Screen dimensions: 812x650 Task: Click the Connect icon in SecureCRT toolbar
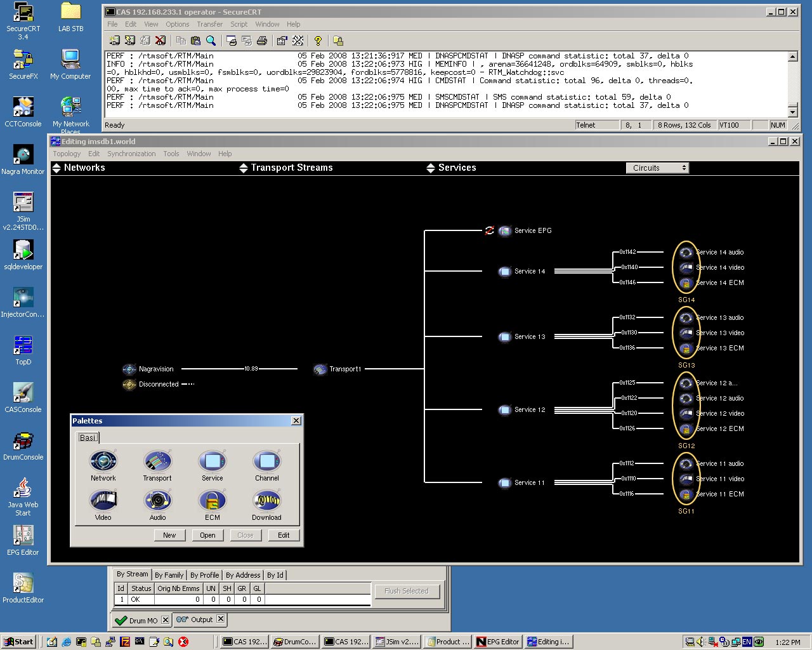114,41
